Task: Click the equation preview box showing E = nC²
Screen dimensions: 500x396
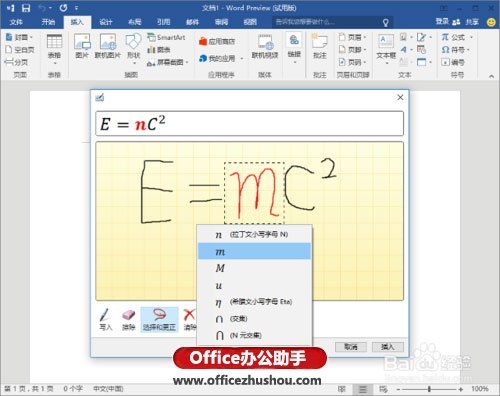Action: pos(250,124)
